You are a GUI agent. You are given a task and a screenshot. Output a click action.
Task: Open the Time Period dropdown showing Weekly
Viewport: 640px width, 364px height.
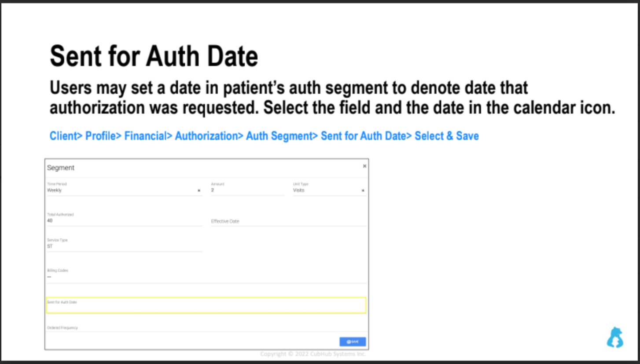tap(125, 188)
